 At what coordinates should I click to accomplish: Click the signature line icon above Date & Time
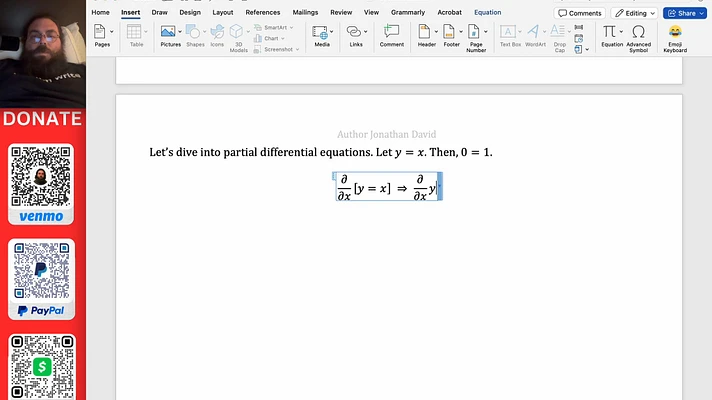coord(578,28)
